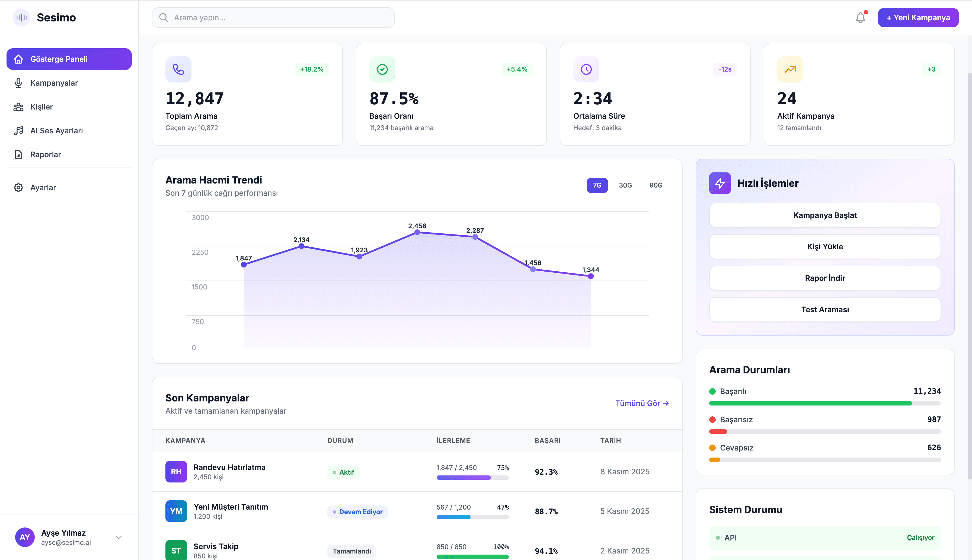Click the notification bell icon
Viewport: 972px width, 560px height.
tap(861, 18)
